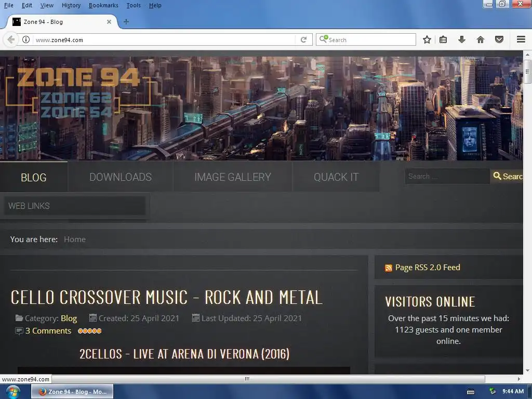Click the comments speech bubble icon
Viewport: 532px width, 399px height.
pyautogui.click(x=19, y=331)
